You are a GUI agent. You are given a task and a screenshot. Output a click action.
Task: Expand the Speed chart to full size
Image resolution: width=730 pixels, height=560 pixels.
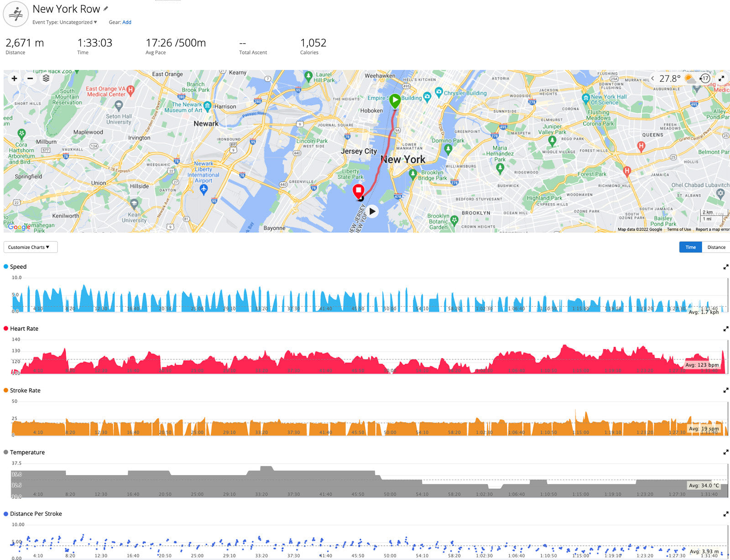point(725,267)
